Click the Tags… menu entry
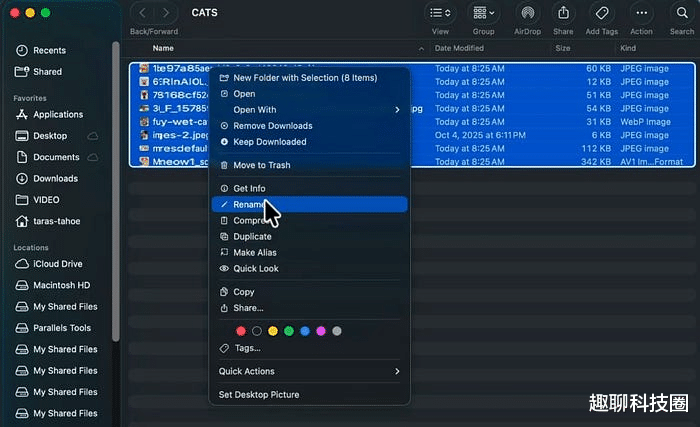 (247, 348)
